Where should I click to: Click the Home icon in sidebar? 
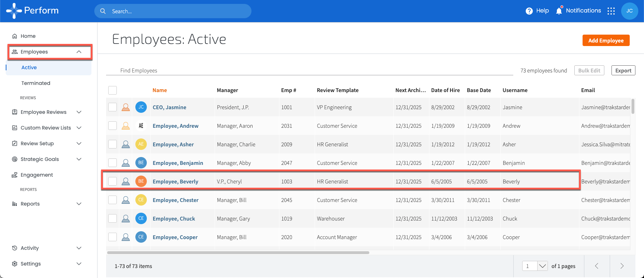(15, 36)
